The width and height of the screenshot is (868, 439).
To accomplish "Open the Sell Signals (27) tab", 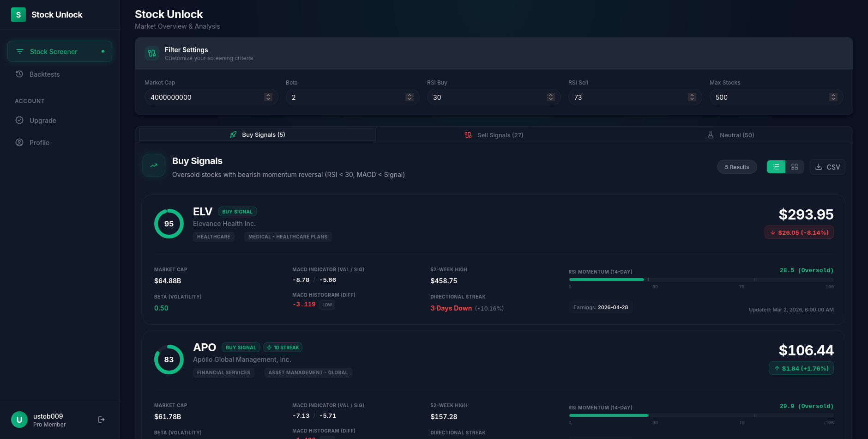I will click(x=494, y=135).
